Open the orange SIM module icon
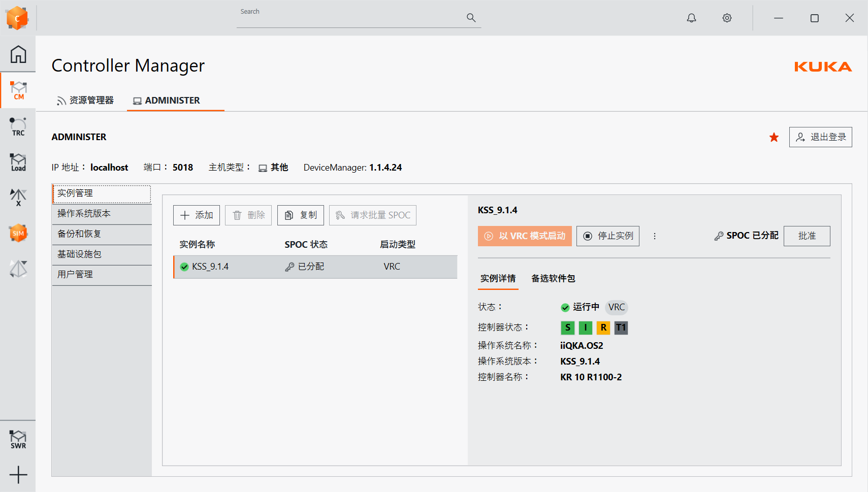 18,233
